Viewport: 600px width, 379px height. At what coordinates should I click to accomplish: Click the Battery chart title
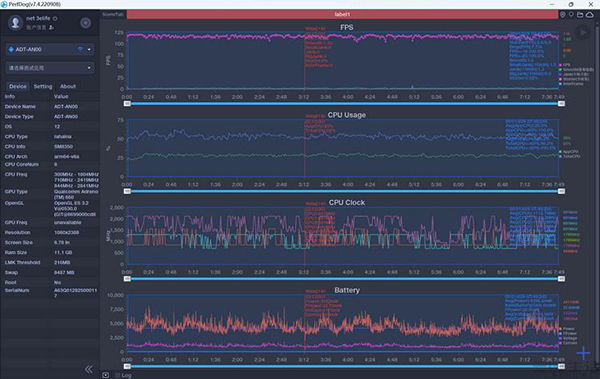tap(347, 290)
